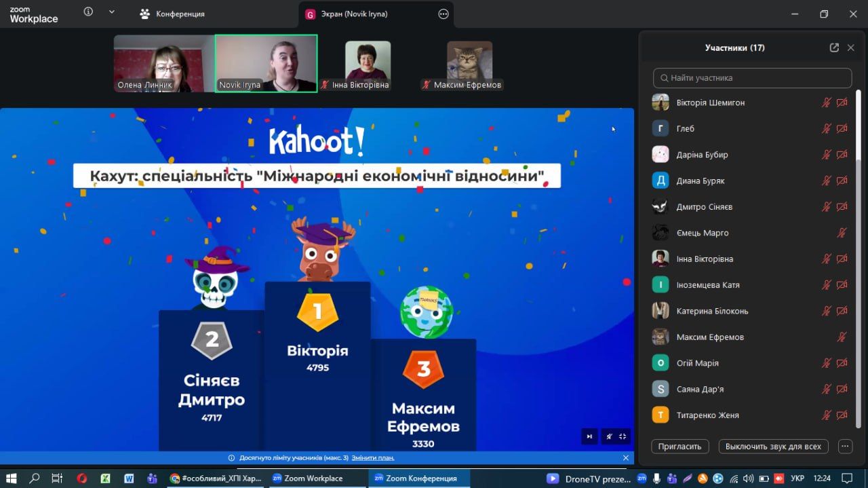868x488 pixels.
Task: Pop out the Участники panel
Action: (x=834, y=48)
